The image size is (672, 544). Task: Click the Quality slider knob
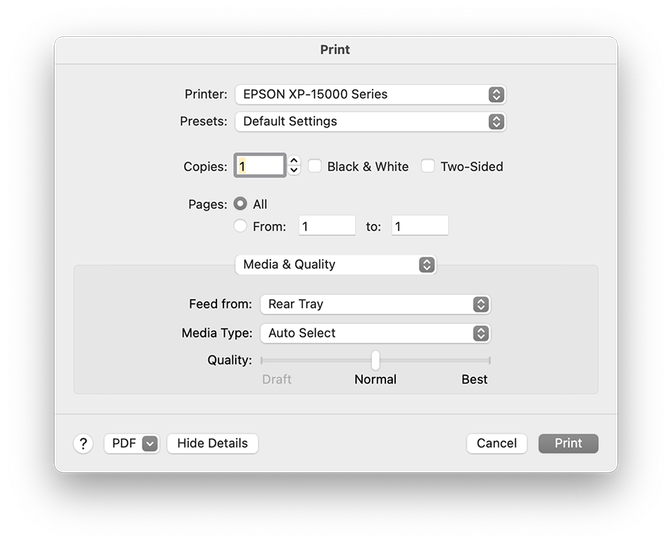(x=375, y=360)
